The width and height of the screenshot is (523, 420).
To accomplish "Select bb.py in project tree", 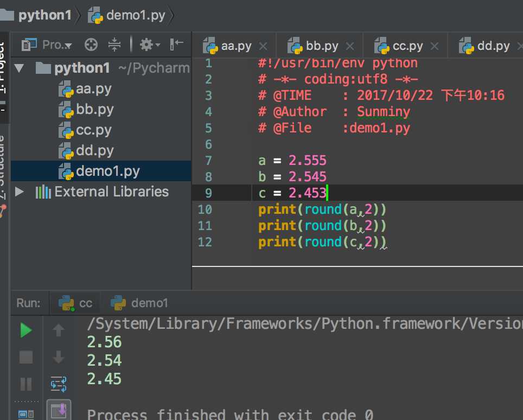I will point(86,110).
